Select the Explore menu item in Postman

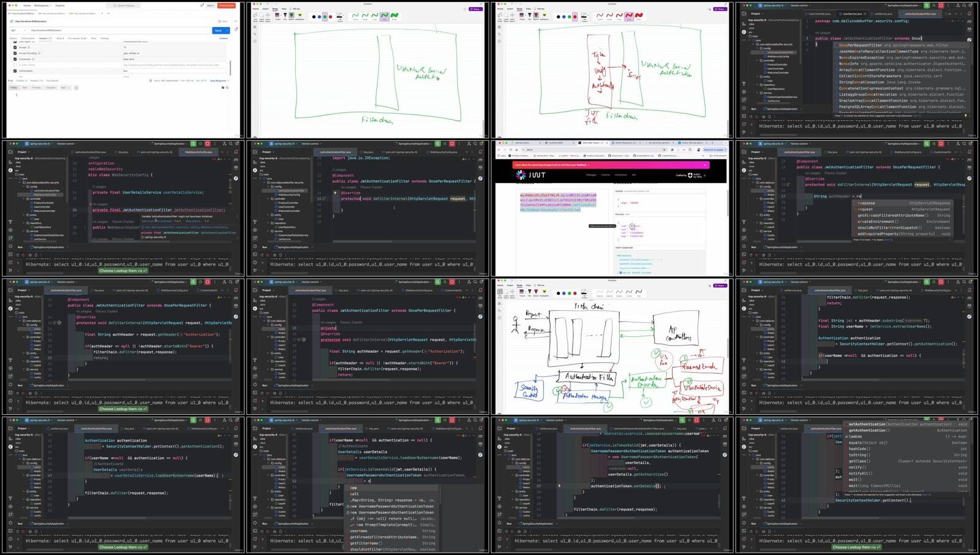(60, 6)
